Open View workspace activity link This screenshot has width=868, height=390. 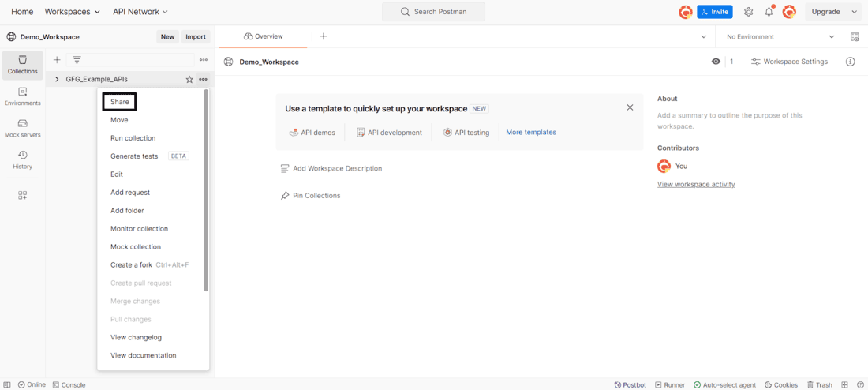coord(696,184)
